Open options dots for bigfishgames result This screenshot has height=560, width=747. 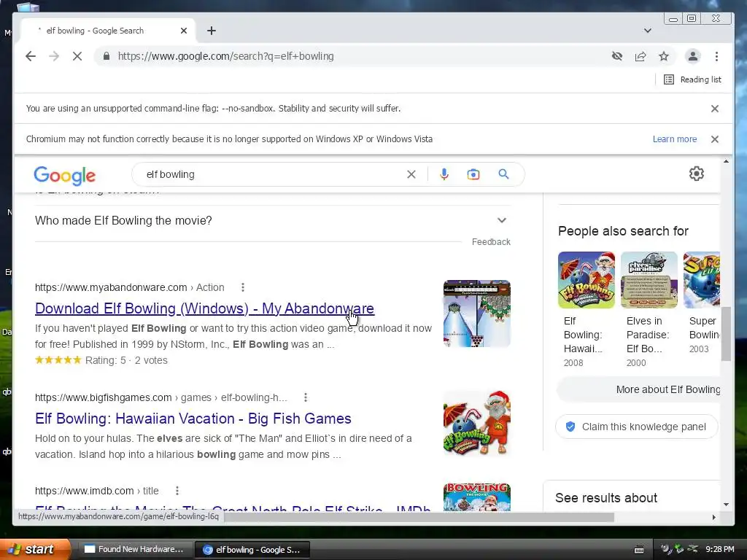[306, 397]
